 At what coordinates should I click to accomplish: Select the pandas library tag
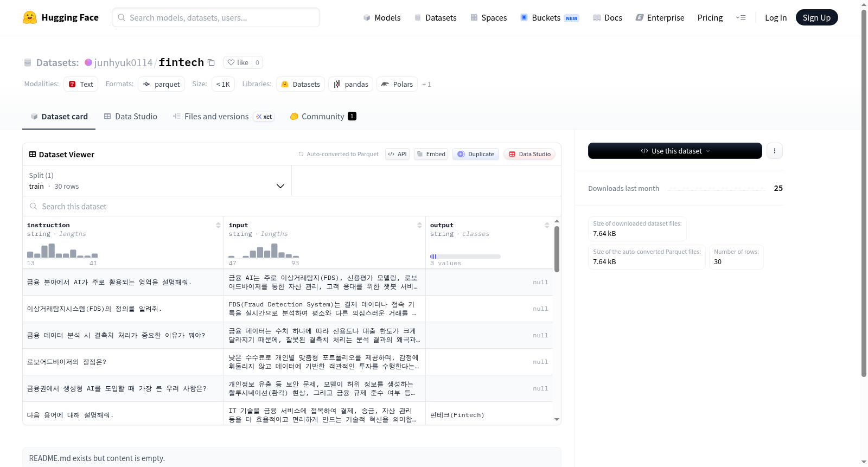pyautogui.click(x=350, y=84)
